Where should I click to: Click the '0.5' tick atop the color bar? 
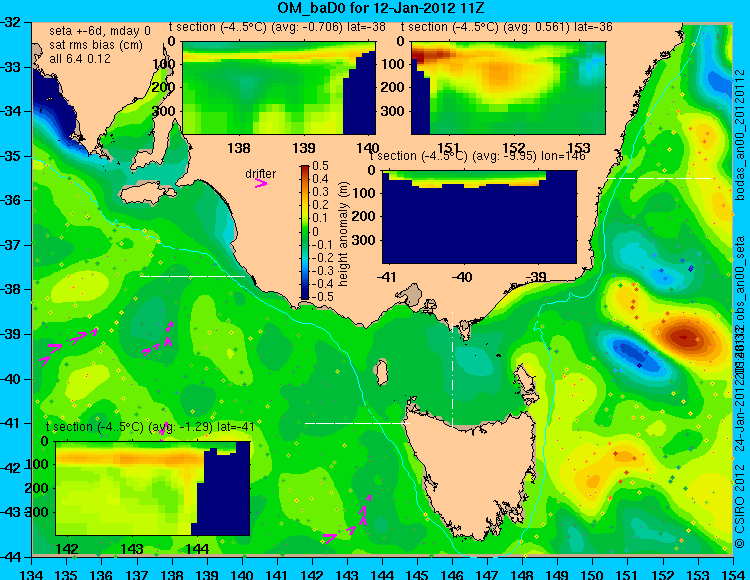pos(320,166)
